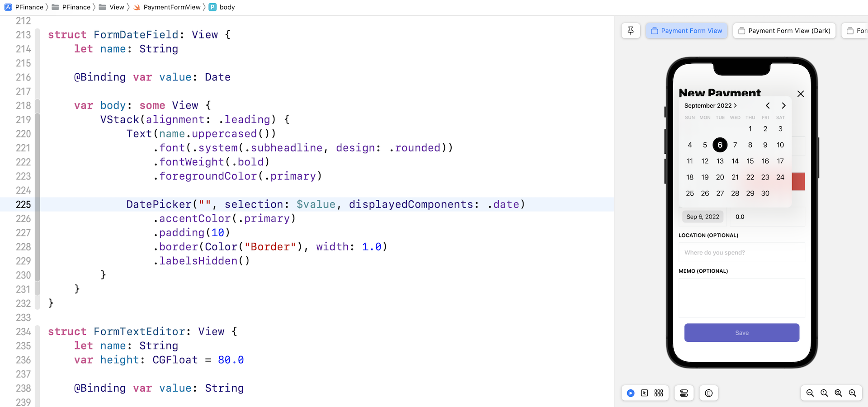This screenshot has width=868, height=407.
Task: Select the Payment Form View preview tab
Action: tap(687, 30)
